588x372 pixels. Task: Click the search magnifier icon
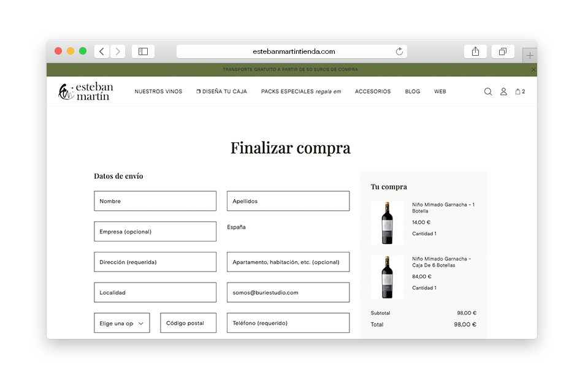tap(488, 92)
